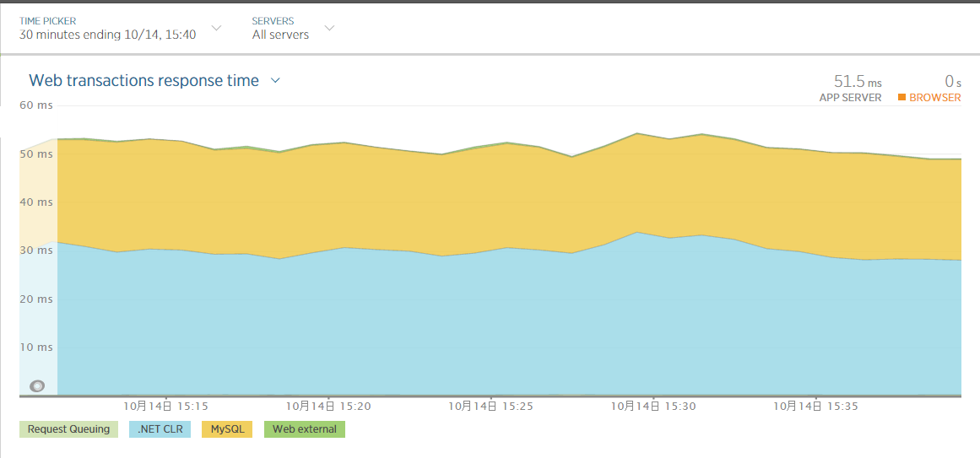Viewport: 980px width, 458px height.
Task: Toggle the Request Queuing legend series
Action: pyautogui.click(x=68, y=429)
